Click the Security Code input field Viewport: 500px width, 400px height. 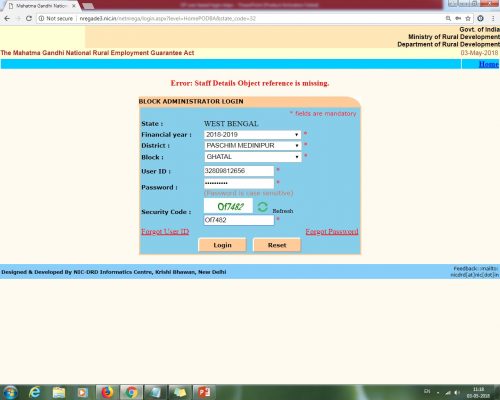click(239, 220)
